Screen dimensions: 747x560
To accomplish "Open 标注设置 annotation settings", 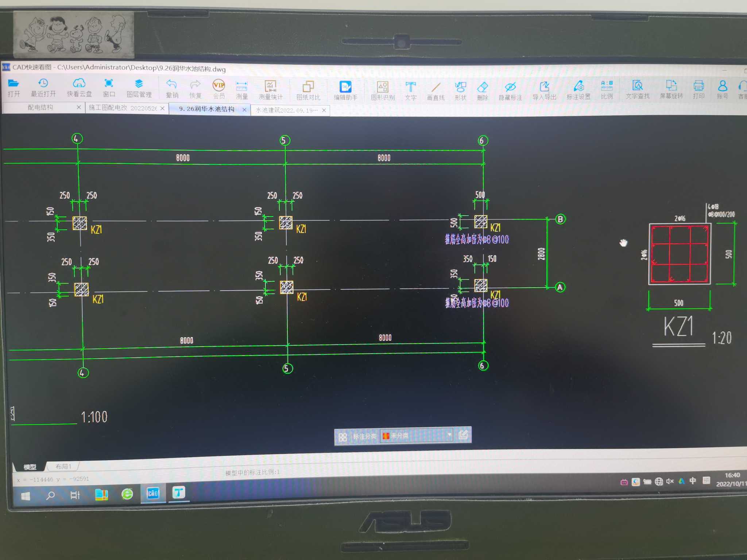I will point(578,91).
